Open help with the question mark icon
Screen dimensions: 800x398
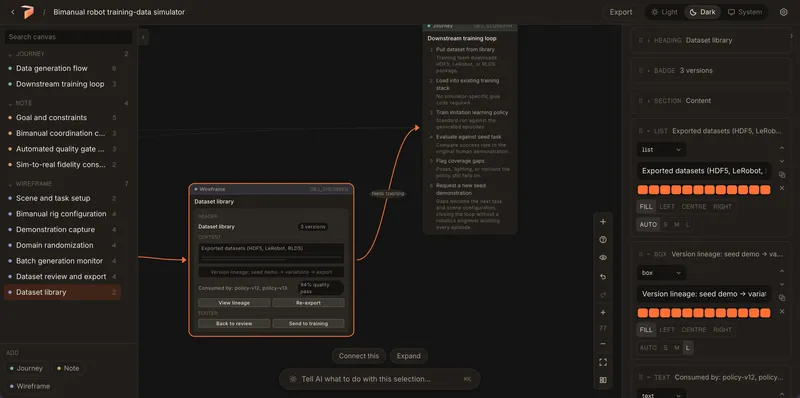(x=603, y=240)
